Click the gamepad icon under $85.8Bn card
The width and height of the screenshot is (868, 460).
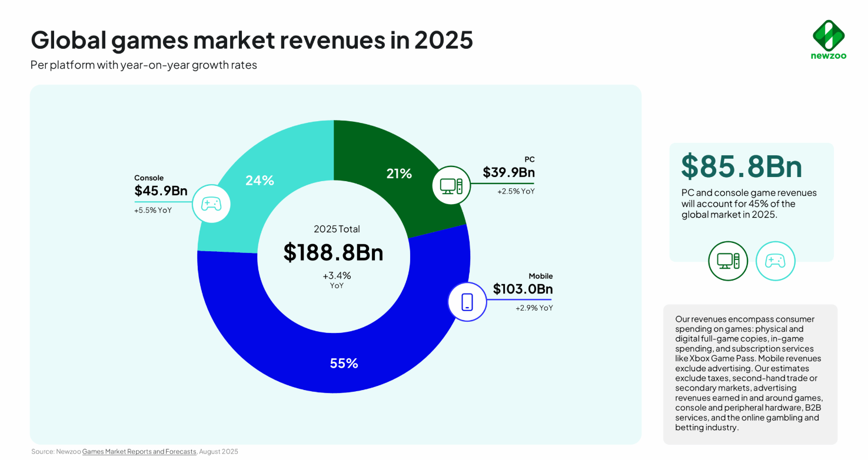coord(775,261)
